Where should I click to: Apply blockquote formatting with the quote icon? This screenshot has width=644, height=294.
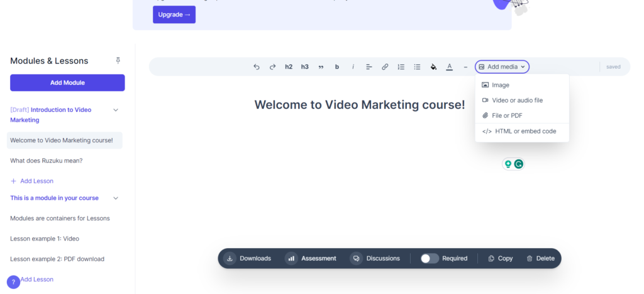[321, 67]
